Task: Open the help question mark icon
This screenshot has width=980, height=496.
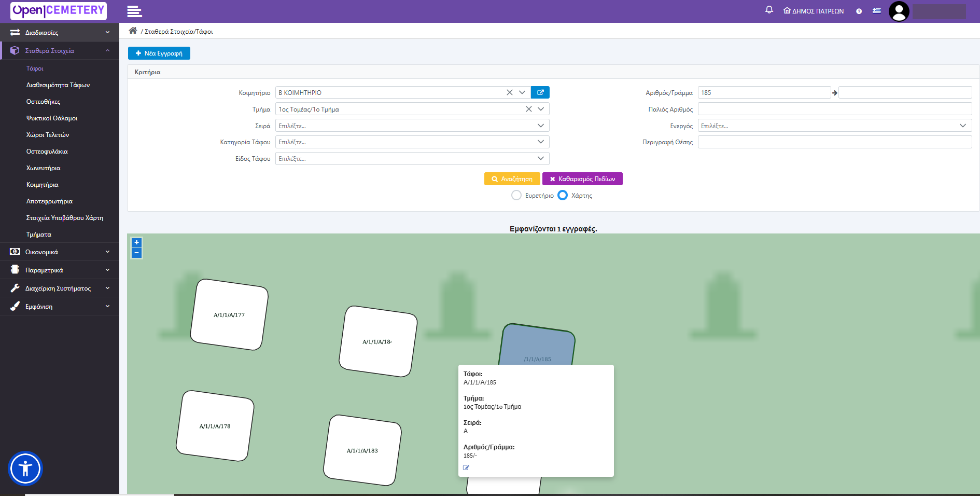Action: tap(859, 11)
